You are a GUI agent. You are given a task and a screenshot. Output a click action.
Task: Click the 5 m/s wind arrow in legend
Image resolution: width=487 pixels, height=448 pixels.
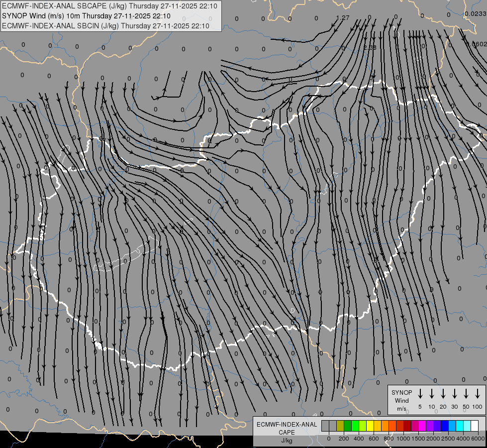pyautogui.click(x=420, y=394)
